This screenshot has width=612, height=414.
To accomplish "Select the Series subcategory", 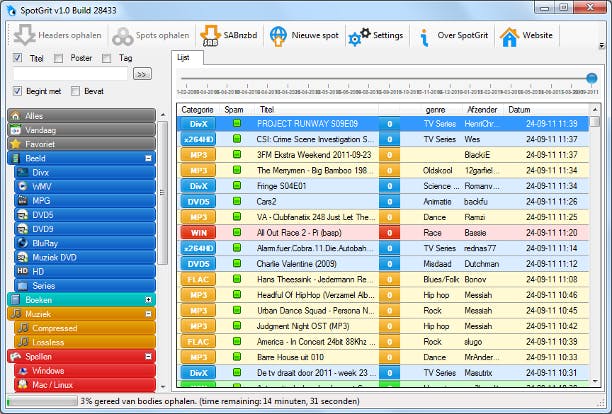I will [85, 286].
